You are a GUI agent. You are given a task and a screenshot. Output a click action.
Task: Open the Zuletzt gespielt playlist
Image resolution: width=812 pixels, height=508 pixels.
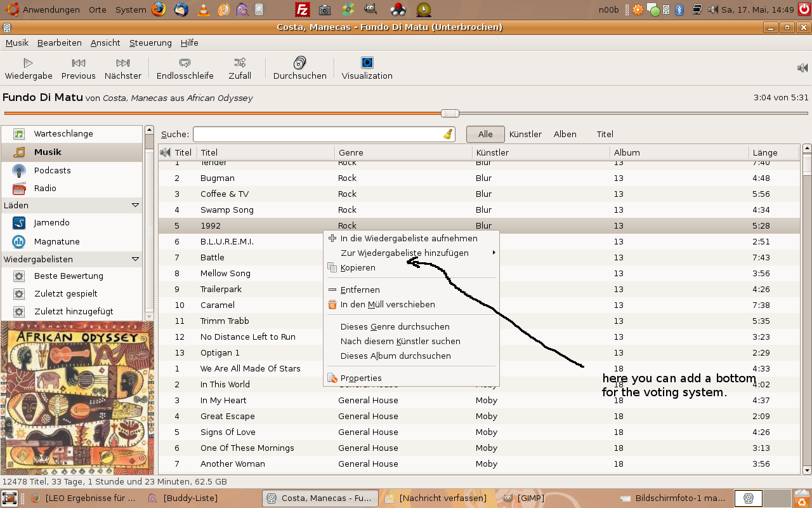click(72, 294)
